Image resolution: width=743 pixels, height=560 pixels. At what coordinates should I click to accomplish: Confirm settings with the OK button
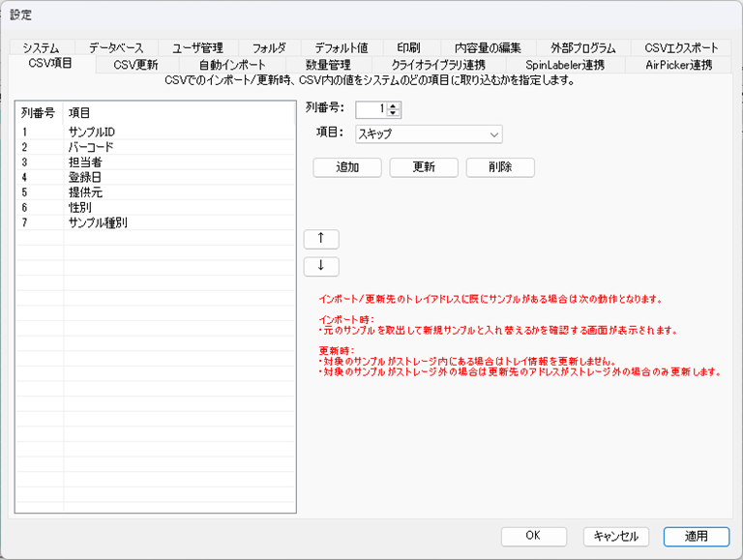pyautogui.click(x=533, y=536)
